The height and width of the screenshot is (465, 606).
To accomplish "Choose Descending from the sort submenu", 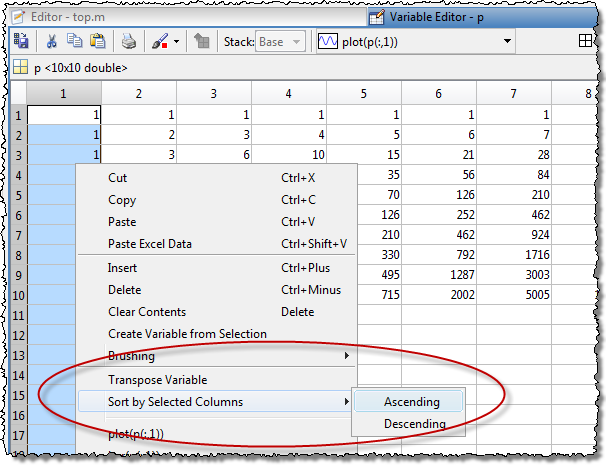I will pyautogui.click(x=415, y=424).
